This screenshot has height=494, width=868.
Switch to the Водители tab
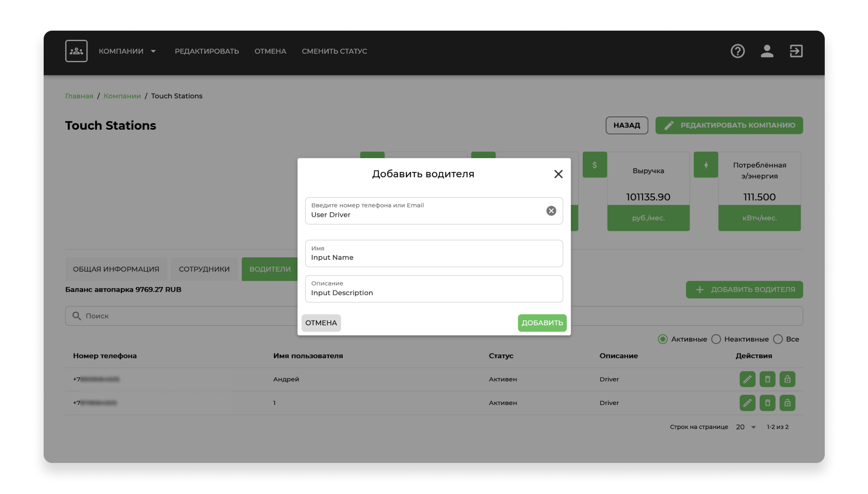[x=270, y=269]
